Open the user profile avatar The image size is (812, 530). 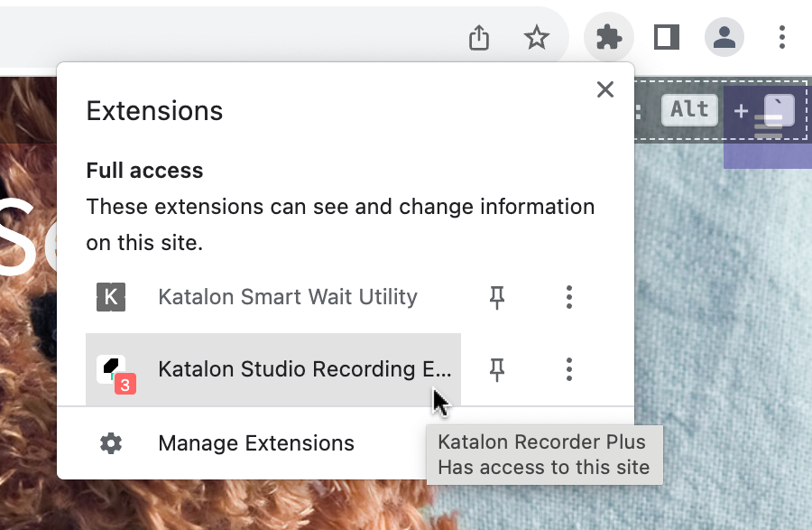point(724,37)
